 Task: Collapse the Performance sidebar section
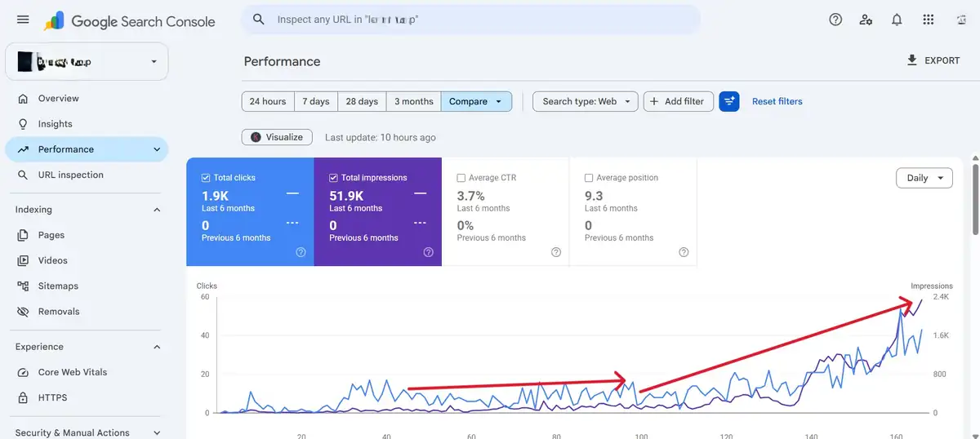(x=157, y=149)
